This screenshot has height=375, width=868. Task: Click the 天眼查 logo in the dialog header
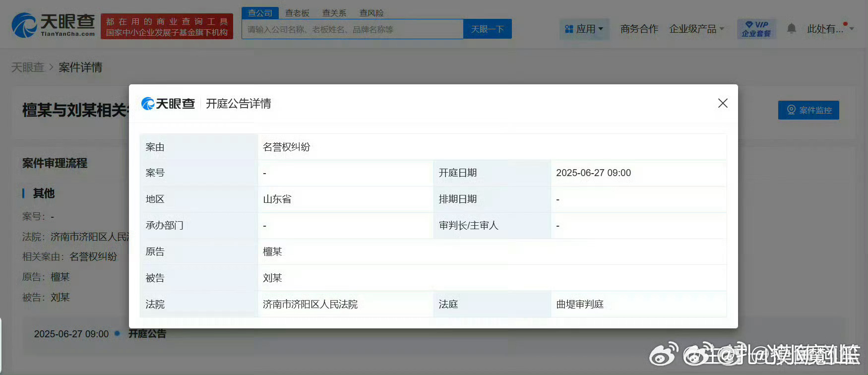(168, 104)
